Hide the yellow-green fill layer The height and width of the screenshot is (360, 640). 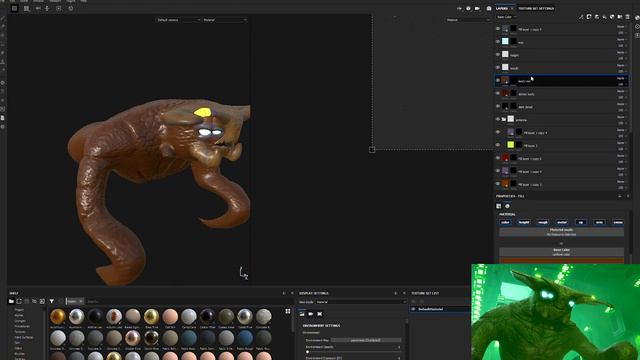498,145
